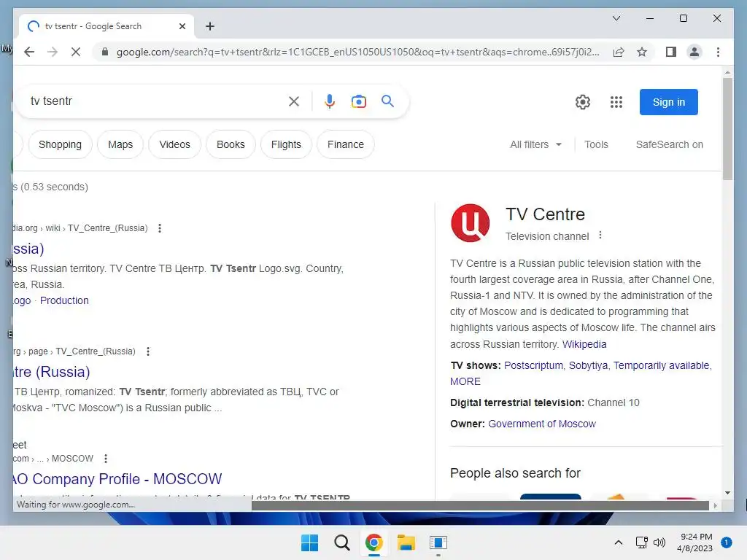The width and height of the screenshot is (747, 560).
Task: Open the Sobytiya TV show link
Action: point(589,365)
